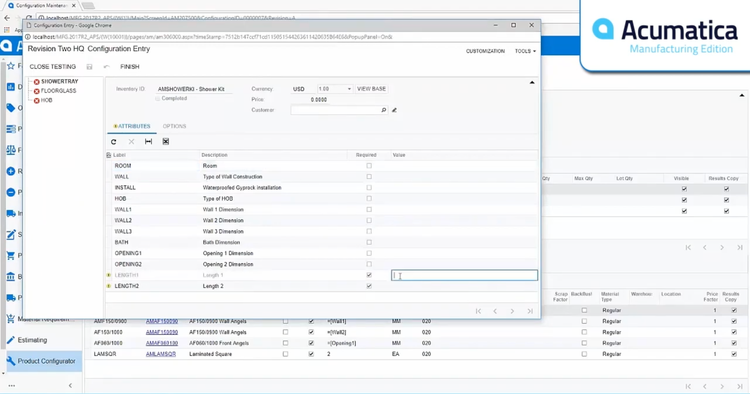Click the Delete row X icon in attributes toolbar

click(x=131, y=142)
